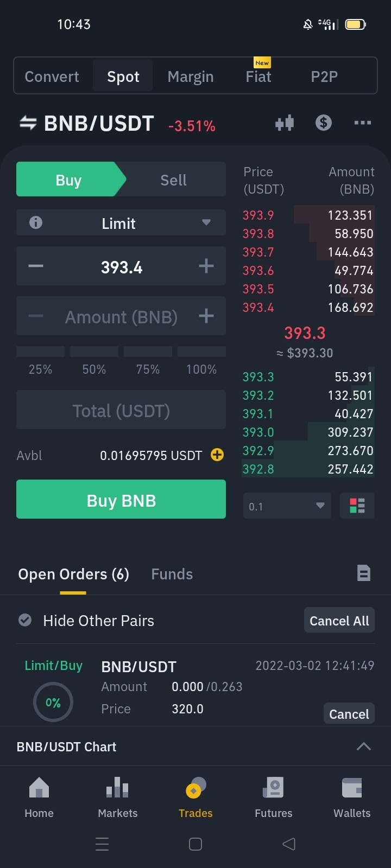The width and height of the screenshot is (391, 868).
Task: Tap the Limit order info icon
Action: (x=36, y=222)
